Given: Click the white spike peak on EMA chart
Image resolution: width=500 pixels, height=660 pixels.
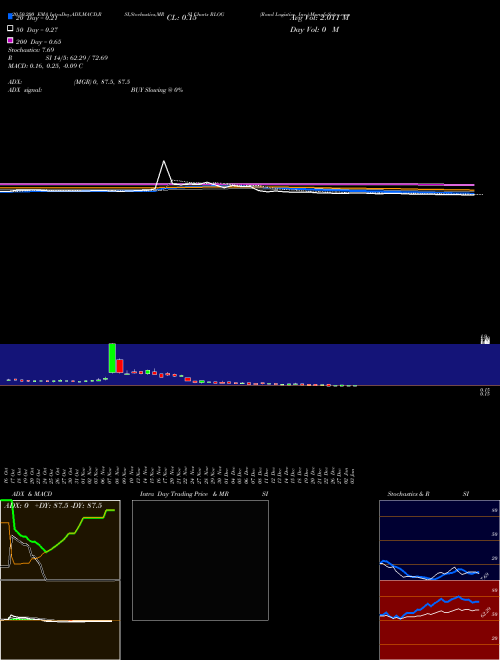Looking at the screenshot, I should click(x=164, y=161).
